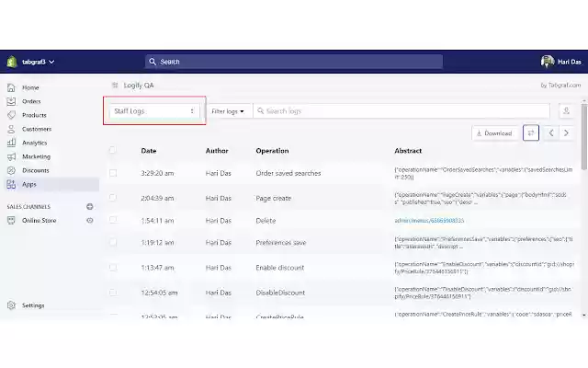Click the Preferences save operation text
The height and width of the screenshot is (368, 588).
point(281,243)
